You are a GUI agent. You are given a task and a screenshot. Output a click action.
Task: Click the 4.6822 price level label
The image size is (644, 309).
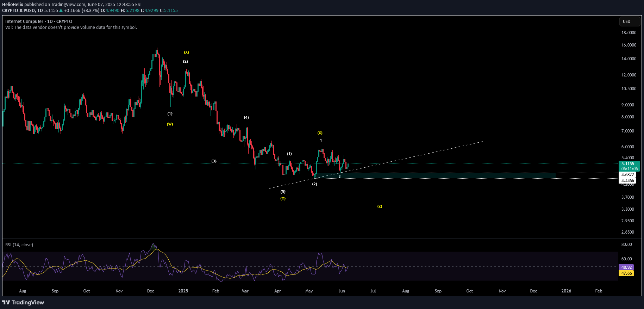click(627, 175)
